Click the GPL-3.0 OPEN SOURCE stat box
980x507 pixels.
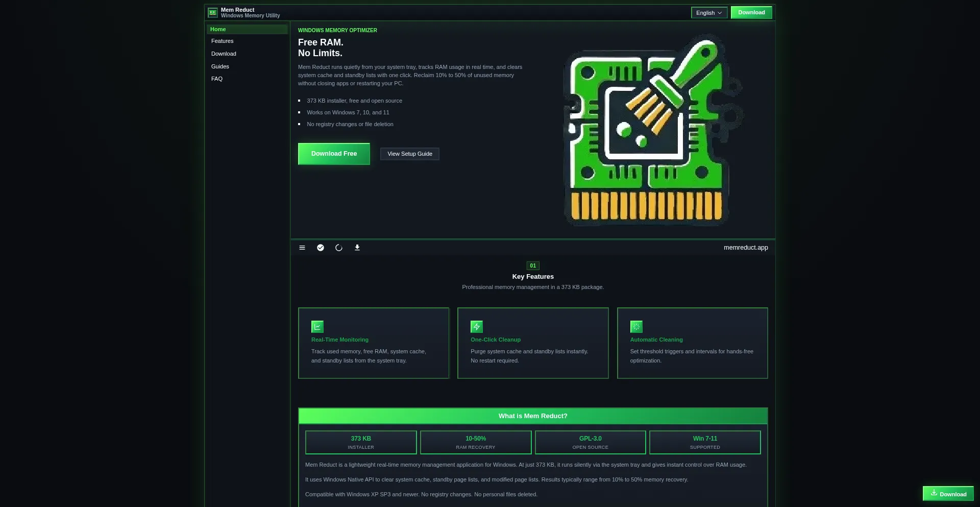[591, 442]
